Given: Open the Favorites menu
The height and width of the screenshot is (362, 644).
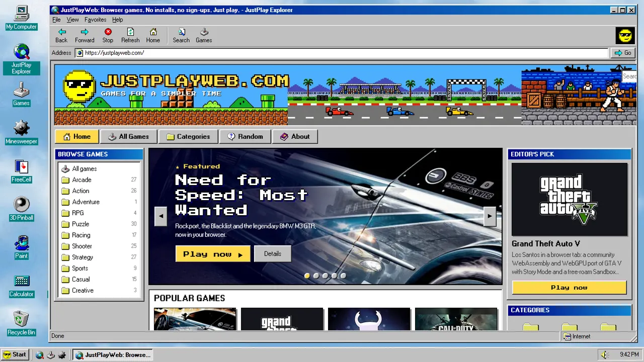Looking at the screenshot, I should point(95,20).
